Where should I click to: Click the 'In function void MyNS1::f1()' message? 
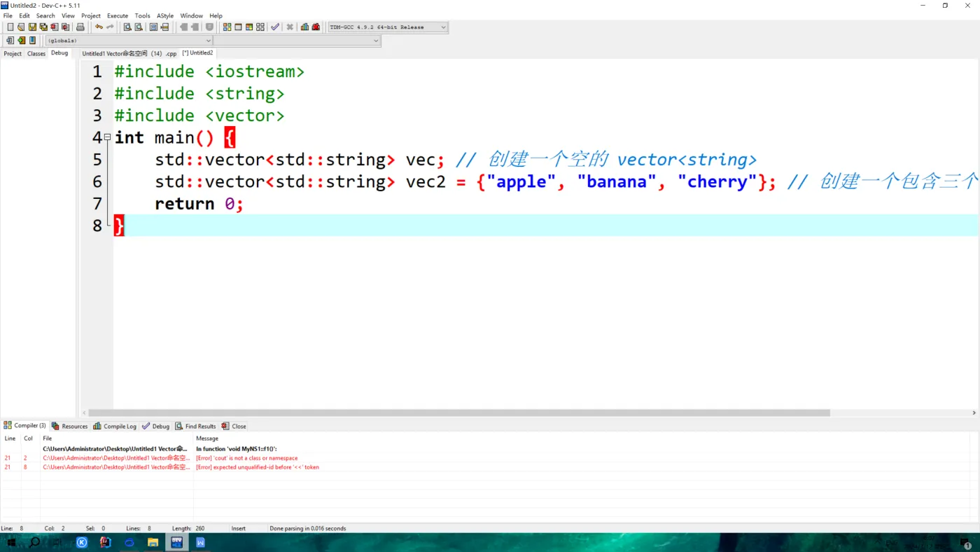tap(236, 449)
